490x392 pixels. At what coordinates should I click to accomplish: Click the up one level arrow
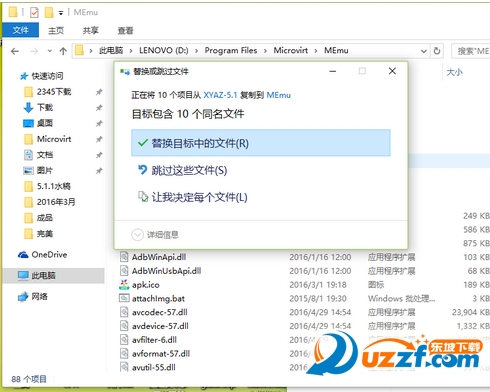pos(63,51)
